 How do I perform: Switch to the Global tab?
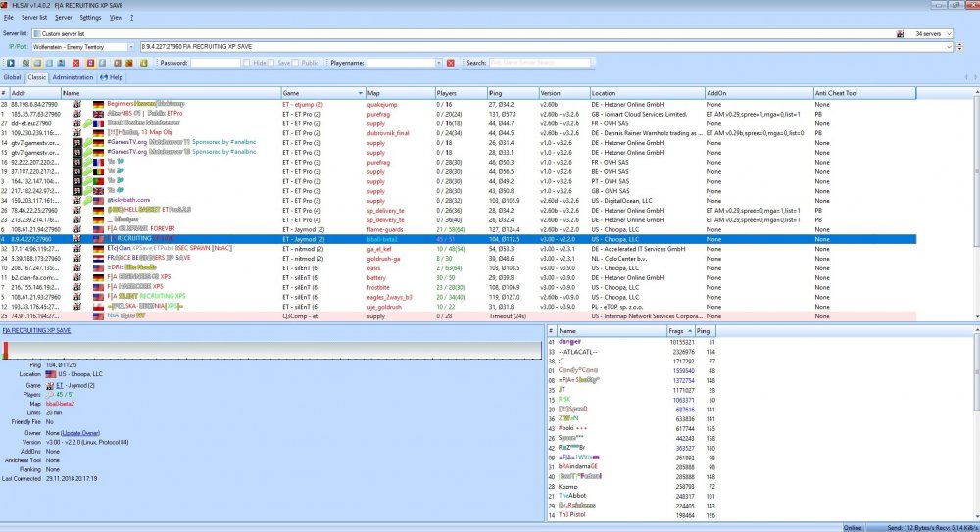click(12, 77)
